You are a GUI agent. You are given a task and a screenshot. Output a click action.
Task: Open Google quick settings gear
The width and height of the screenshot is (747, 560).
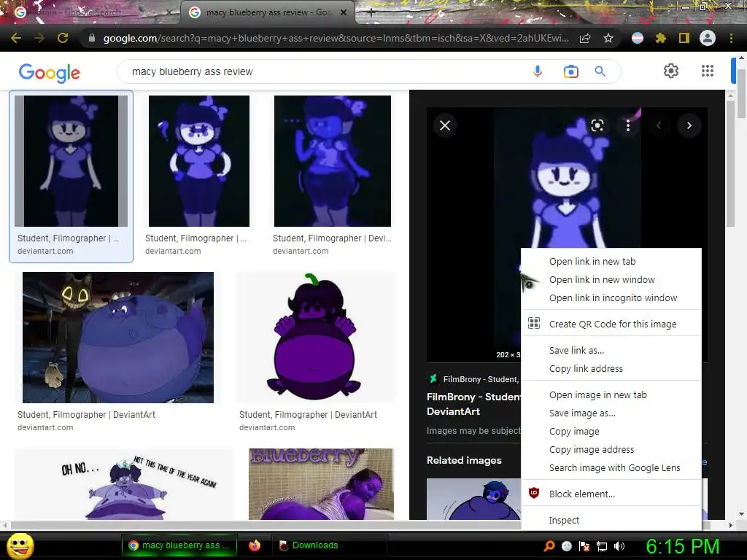(671, 71)
